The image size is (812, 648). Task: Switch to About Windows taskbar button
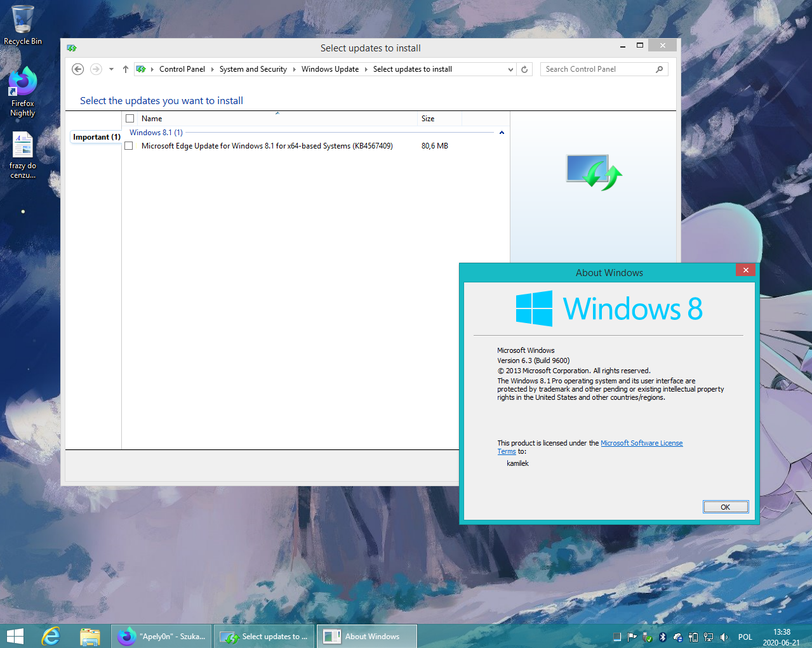367,636
